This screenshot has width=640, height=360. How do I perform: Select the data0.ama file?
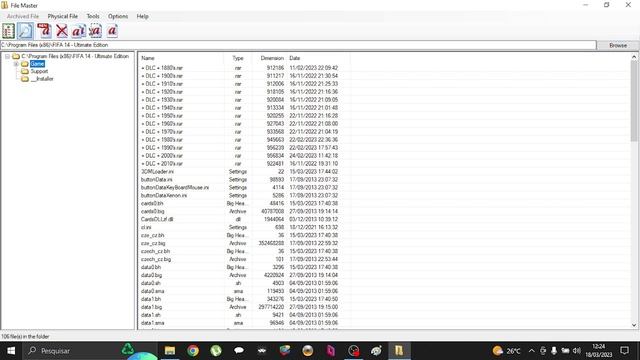coord(152,291)
